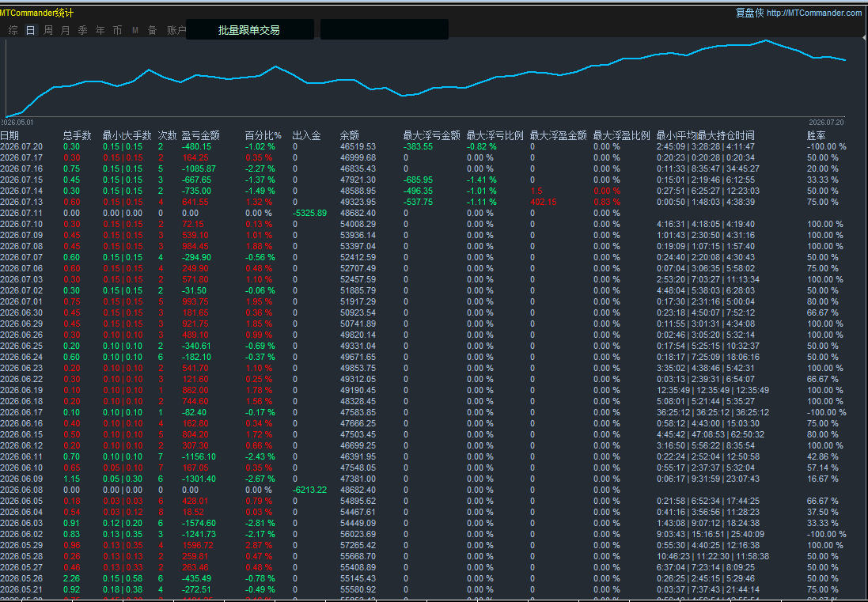This screenshot has height=602, width=868.
Task: Switch to the 账户 account tab
Action: (176, 30)
